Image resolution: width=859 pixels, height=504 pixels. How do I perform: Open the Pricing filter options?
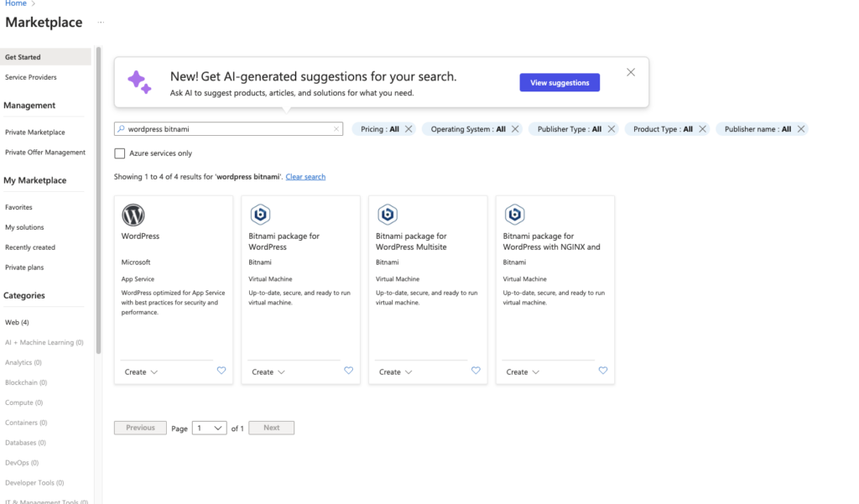coord(380,129)
